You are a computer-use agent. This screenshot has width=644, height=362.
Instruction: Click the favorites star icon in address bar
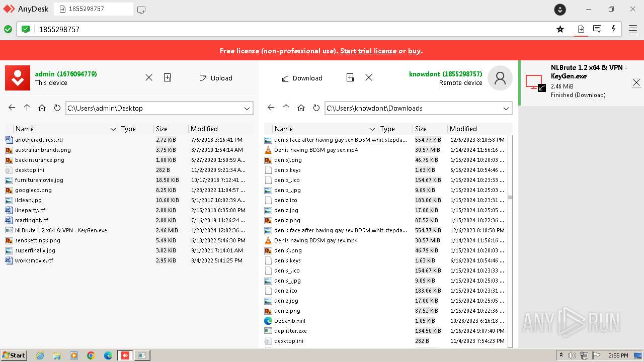pyautogui.click(x=560, y=29)
